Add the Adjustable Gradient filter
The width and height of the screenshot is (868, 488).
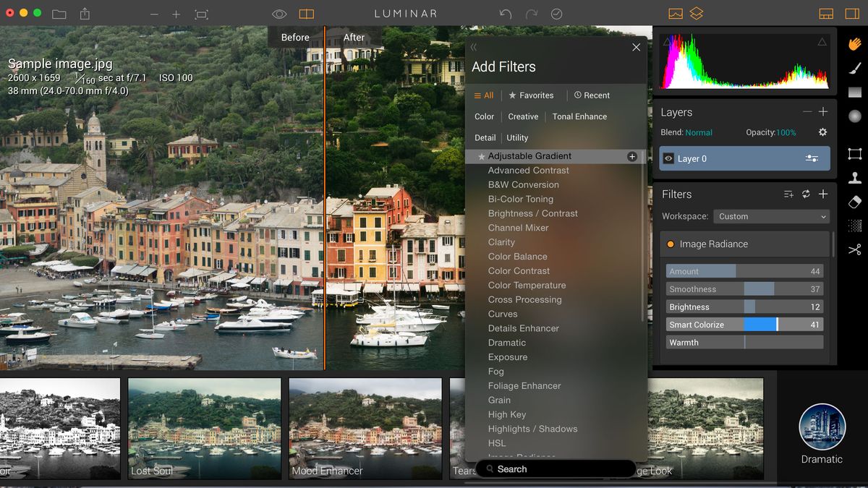tap(631, 156)
